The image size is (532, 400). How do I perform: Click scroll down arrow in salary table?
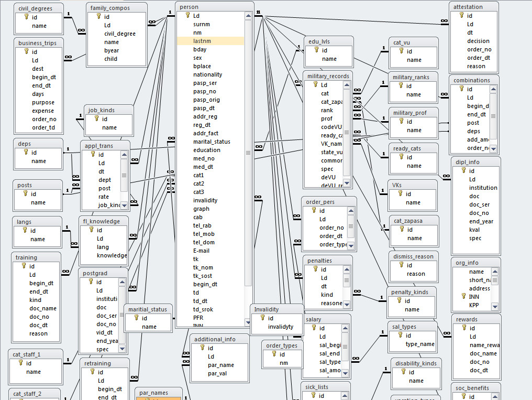[345, 373]
